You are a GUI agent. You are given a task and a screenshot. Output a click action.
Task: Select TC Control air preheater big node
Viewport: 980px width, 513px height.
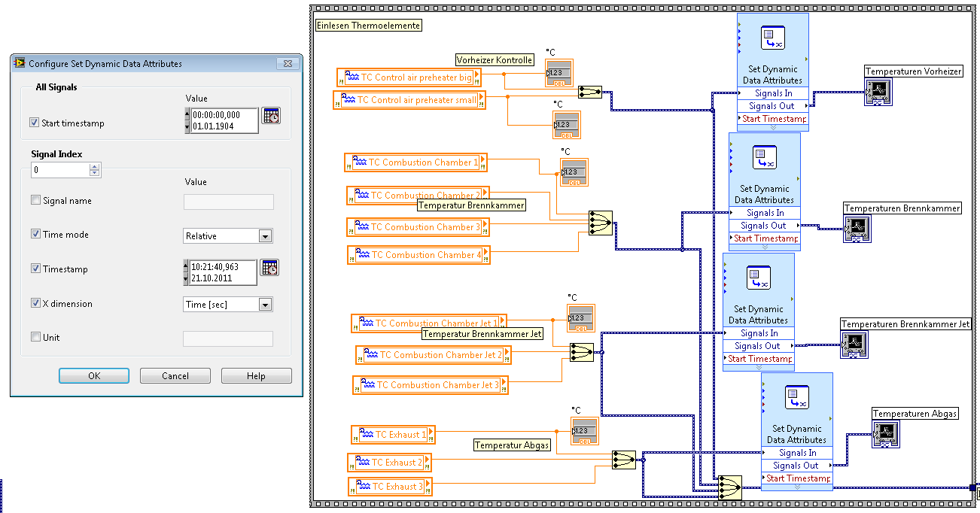coord(411,77)
